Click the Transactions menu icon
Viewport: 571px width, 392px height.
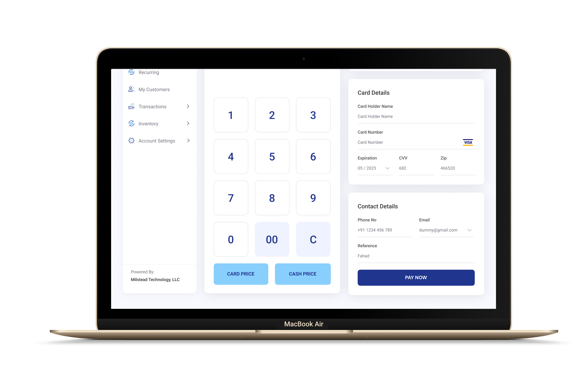tap(132, 106)
